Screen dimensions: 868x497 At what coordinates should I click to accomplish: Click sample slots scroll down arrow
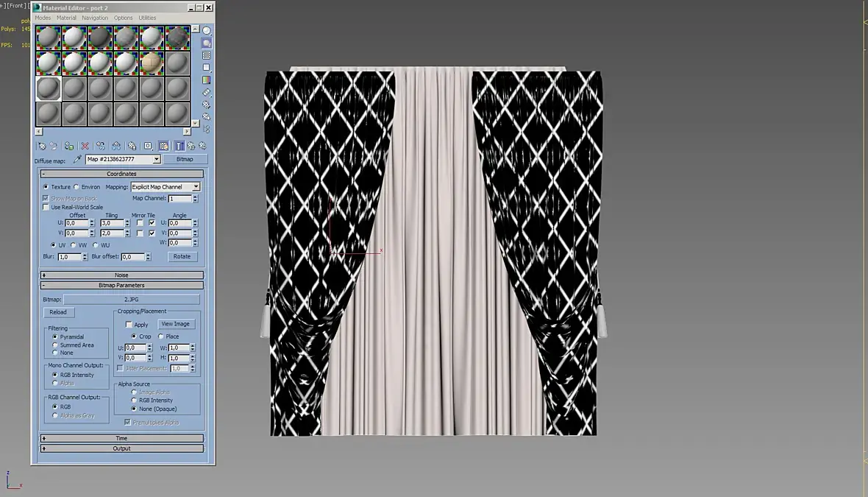196,123
